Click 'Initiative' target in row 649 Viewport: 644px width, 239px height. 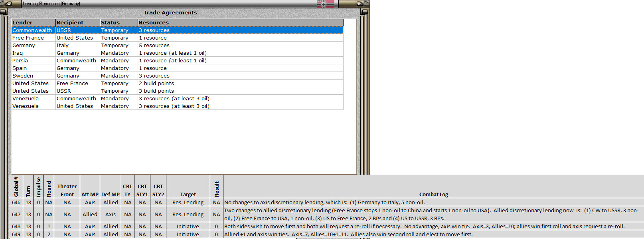[x=188, y=234]
